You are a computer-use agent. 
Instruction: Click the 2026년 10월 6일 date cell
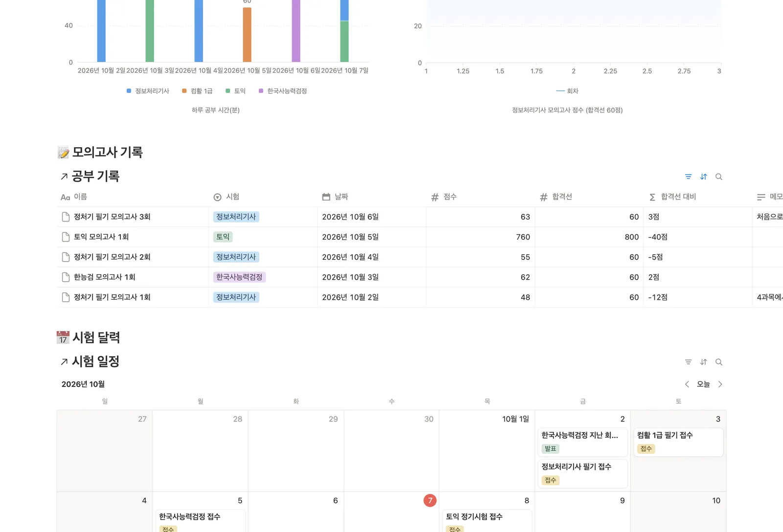click(x=371, y=217)
